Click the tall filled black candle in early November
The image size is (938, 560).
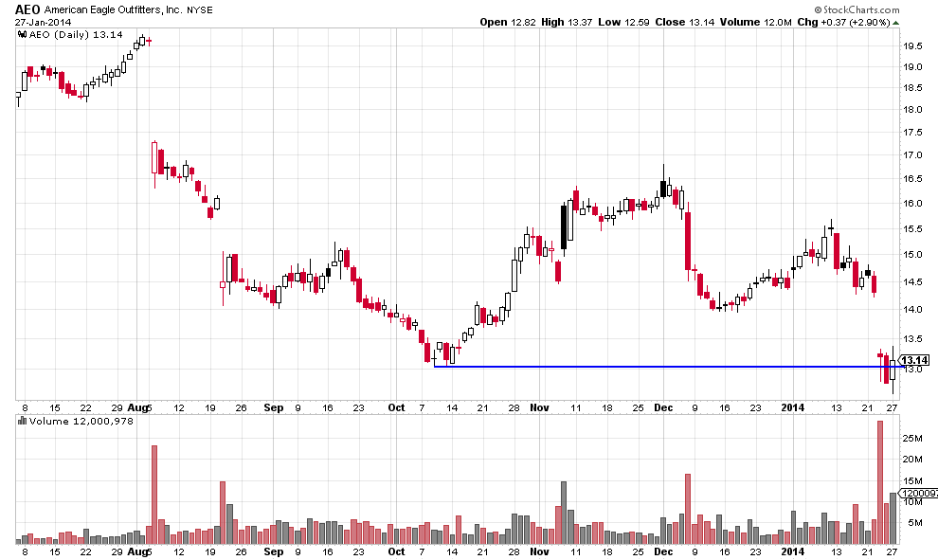click(564, 227)
